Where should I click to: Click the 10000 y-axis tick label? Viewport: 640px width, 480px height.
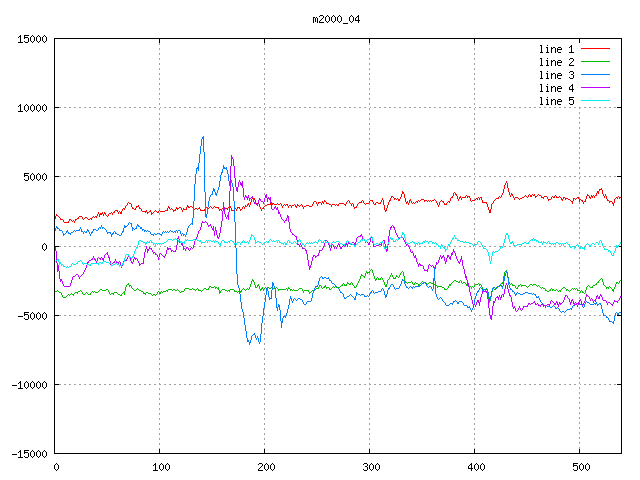coord(32,108)
